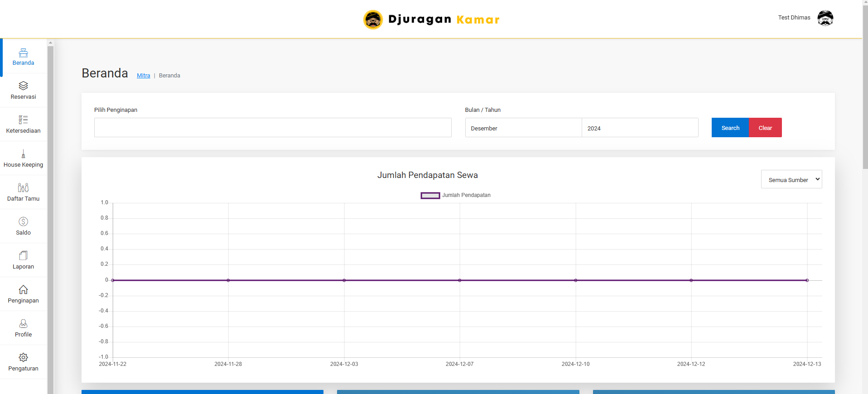Click the Djuragan Kamar logo
The image size is (868, 394).
(x=431, y=19)
